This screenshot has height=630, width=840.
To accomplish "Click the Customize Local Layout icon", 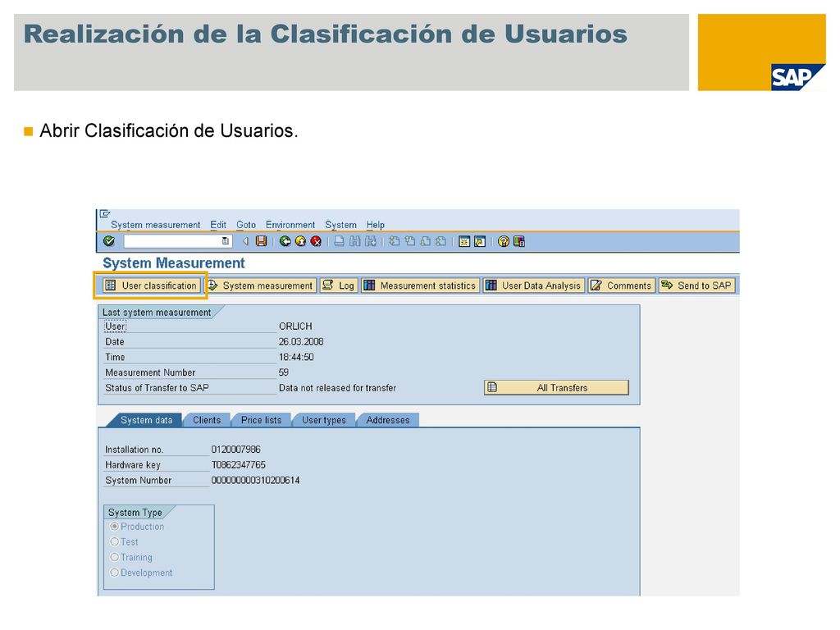I will (x=518, y=241).
